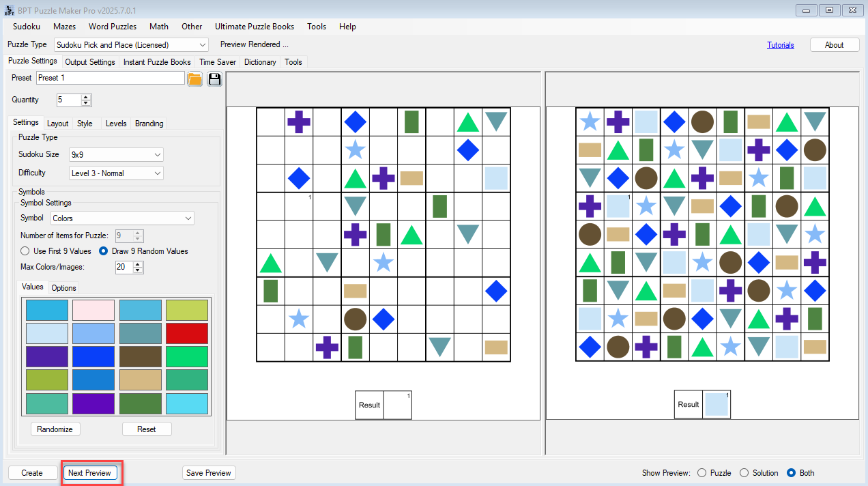
Task: Switch to the Options tab
Action: pyautogui.click(x=63, y=287)
